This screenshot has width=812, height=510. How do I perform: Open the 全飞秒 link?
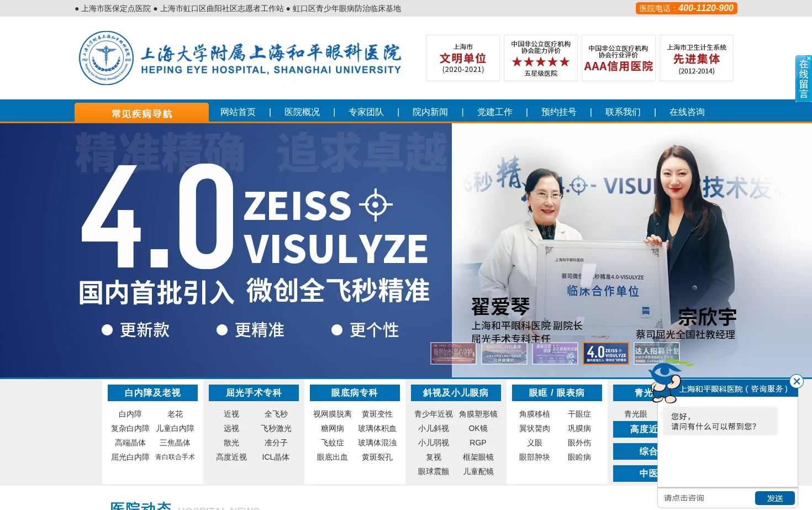[x=276, y=414]
